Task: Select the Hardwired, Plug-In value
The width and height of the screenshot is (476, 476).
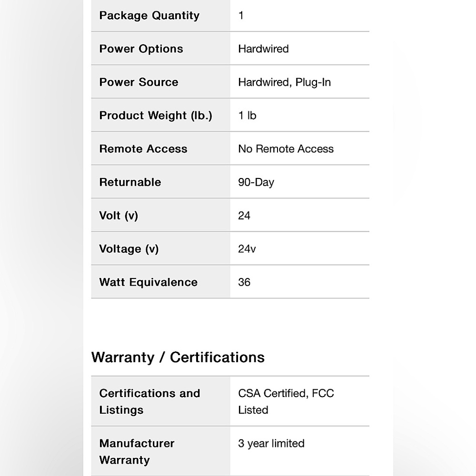Action: coord(285,82)
